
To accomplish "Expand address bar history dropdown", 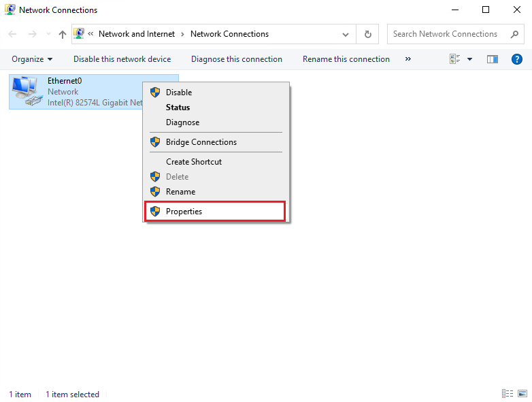I will click(346, 34).
